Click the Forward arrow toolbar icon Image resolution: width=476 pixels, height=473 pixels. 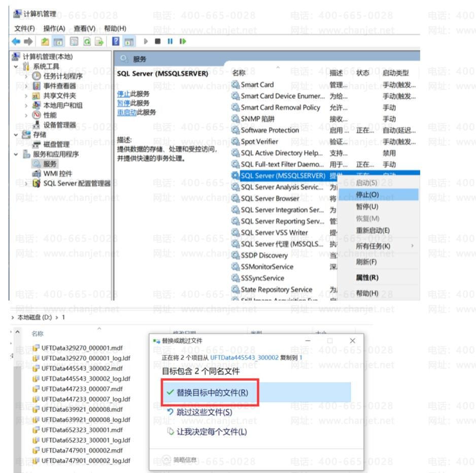pyautogui.click(x=28, y=41)
